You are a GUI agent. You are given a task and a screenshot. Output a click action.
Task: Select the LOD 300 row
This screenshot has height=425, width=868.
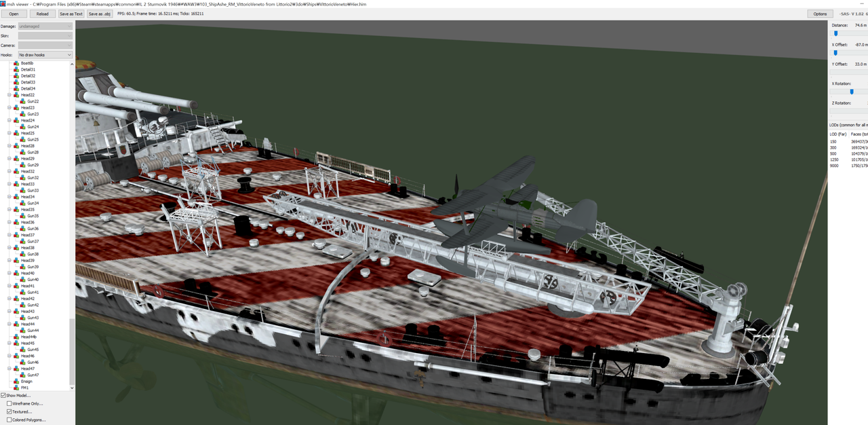tap(848, 148)
